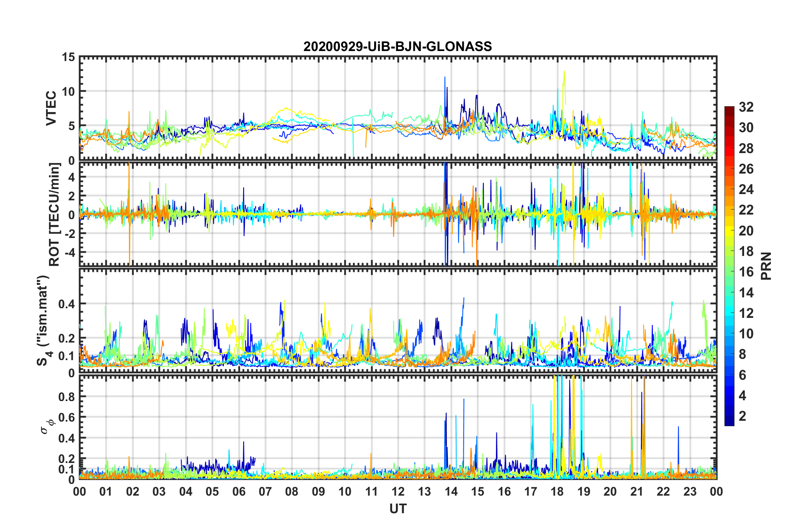Click the UT axis tick 05
The height and width of the screenshot is (532, 796).
pos(212,491)
